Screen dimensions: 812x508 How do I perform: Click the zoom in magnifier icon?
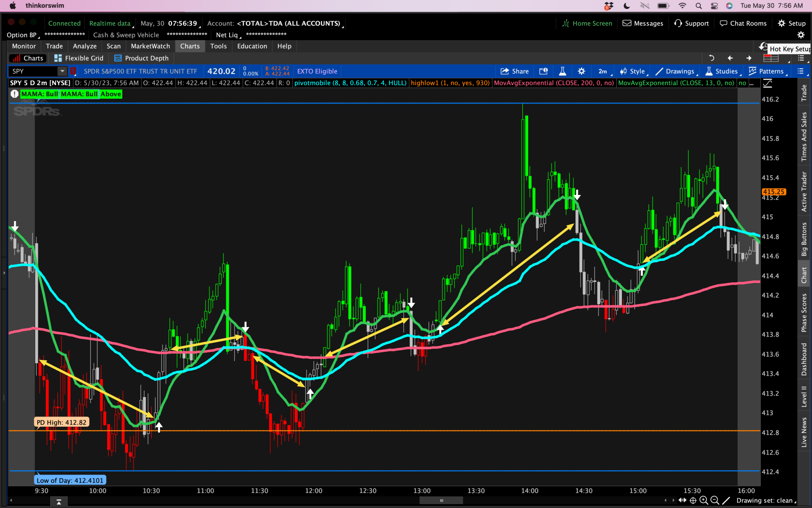[x=703, y=500]
